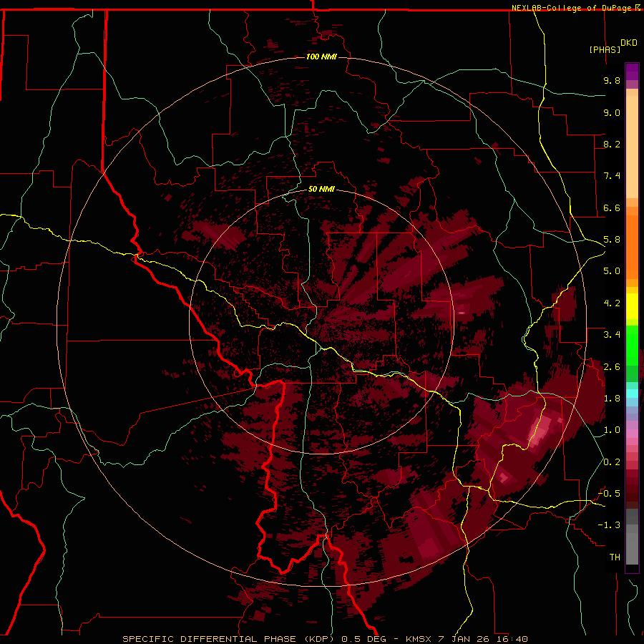Select the 5.8 scale value

click(x=612, y=240)
